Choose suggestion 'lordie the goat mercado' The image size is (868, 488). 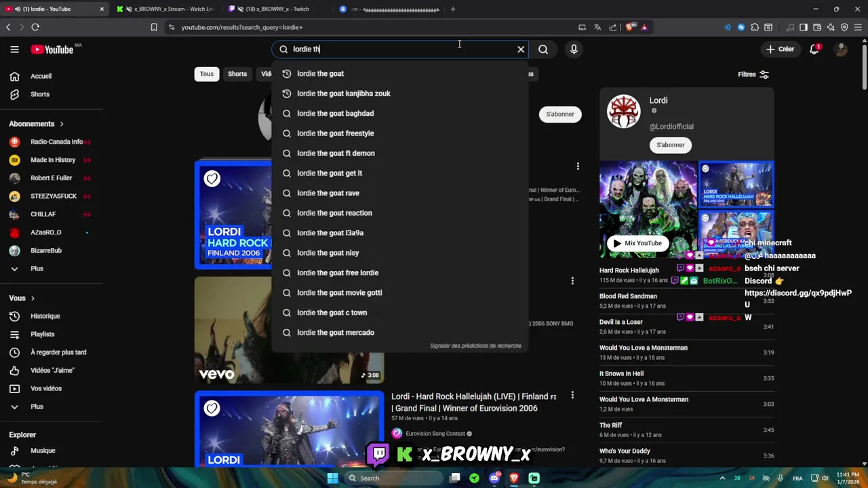coord(399,333)
